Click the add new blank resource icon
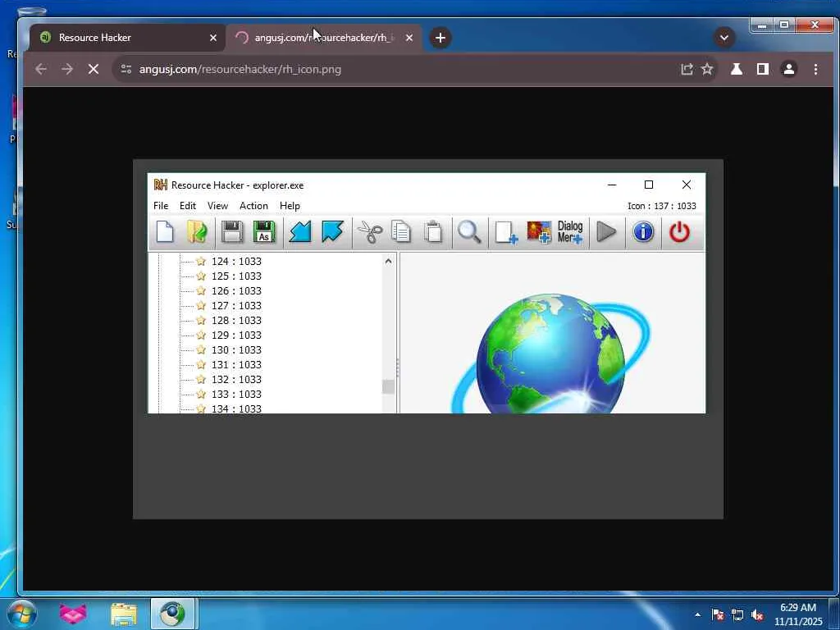Screen dimensions: 840x630 (505, 232)
